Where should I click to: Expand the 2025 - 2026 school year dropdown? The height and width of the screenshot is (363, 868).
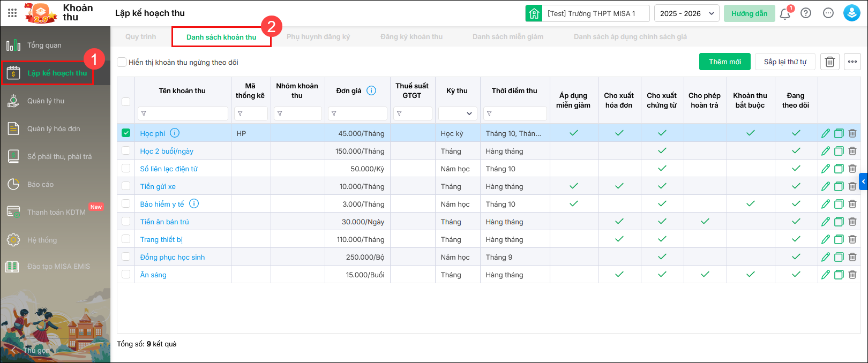coord(687,13)
